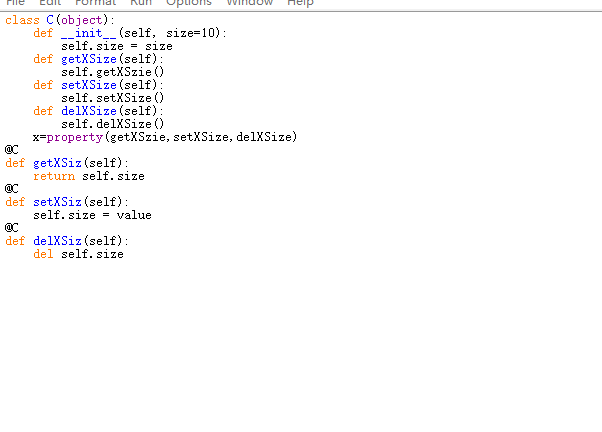Place cursor on the property keyword
The width and height of the screenshot is (602, 432).
(x=75, y=137)
